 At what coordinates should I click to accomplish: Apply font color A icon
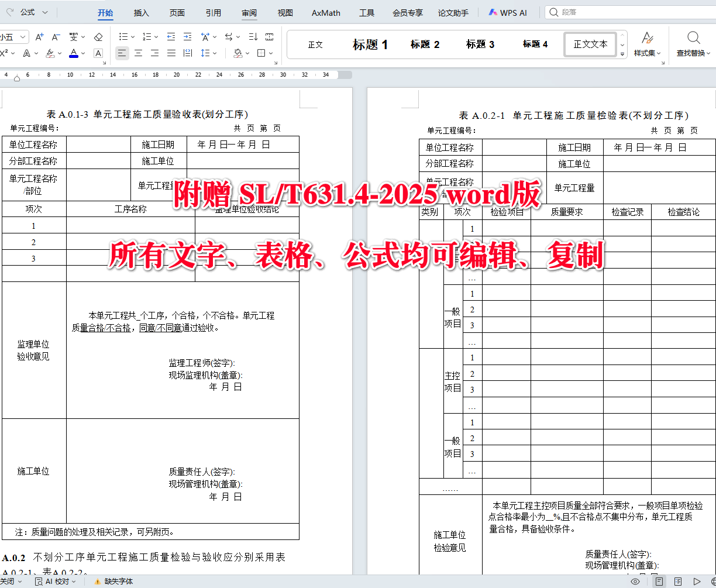click(x=74, y=53)
